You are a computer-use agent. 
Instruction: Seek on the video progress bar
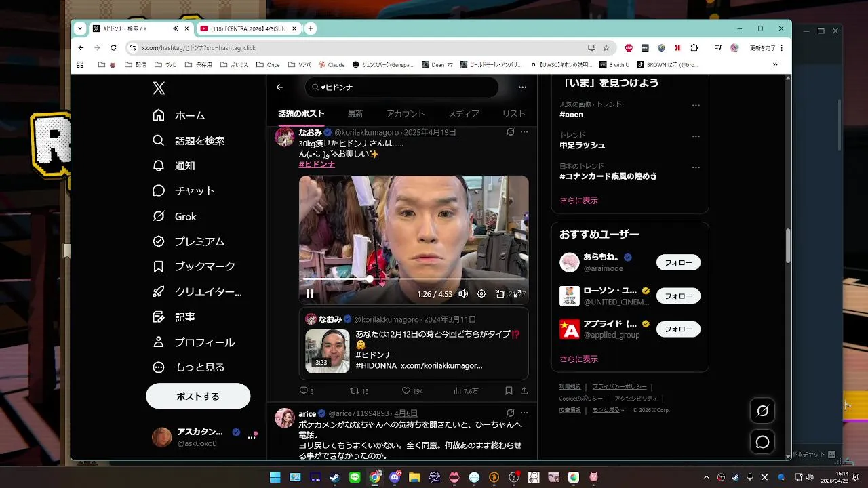[414, 279]
